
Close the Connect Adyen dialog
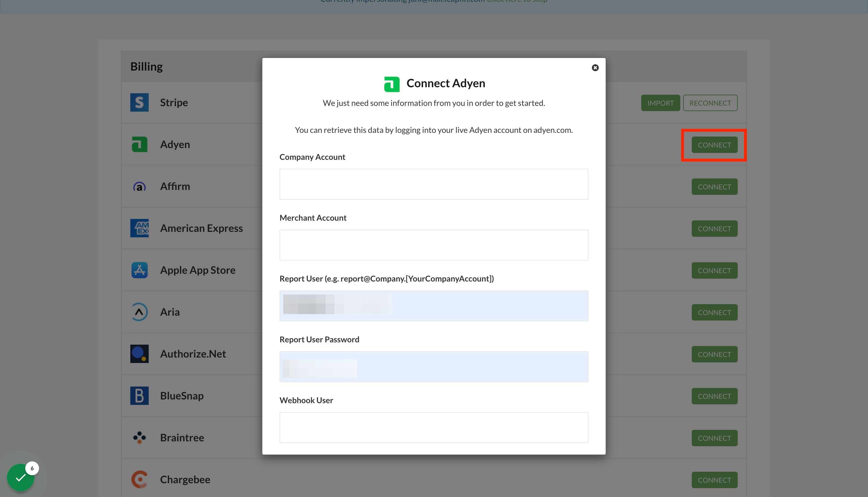595,68
